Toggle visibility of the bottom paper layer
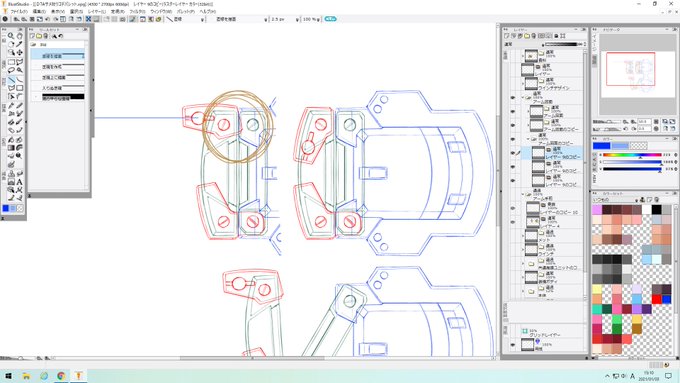This screenshot has height=383, width=680. coord(513,345)
